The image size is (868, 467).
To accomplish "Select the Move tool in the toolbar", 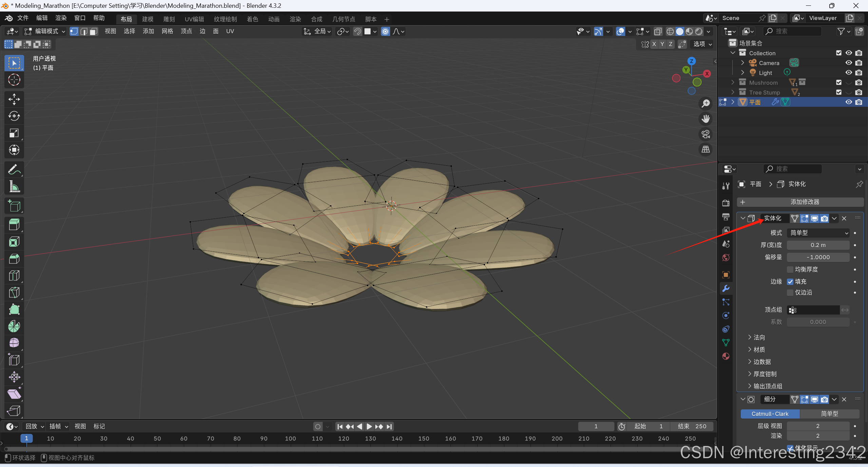I will click(14, 99).
